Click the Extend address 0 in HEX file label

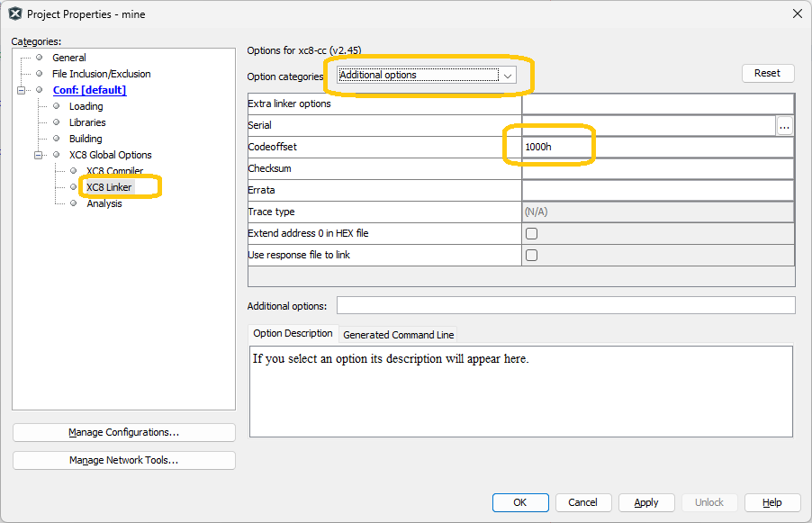coord(308,233)
